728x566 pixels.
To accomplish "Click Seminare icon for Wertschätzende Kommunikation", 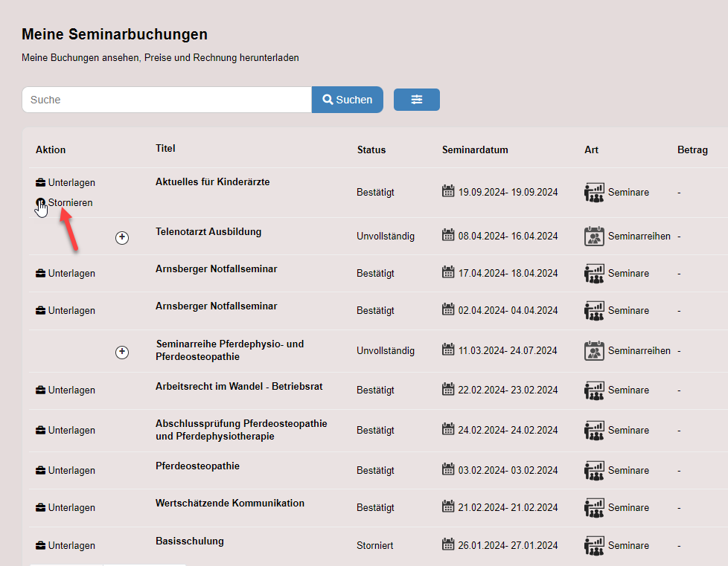I will 594,507.
